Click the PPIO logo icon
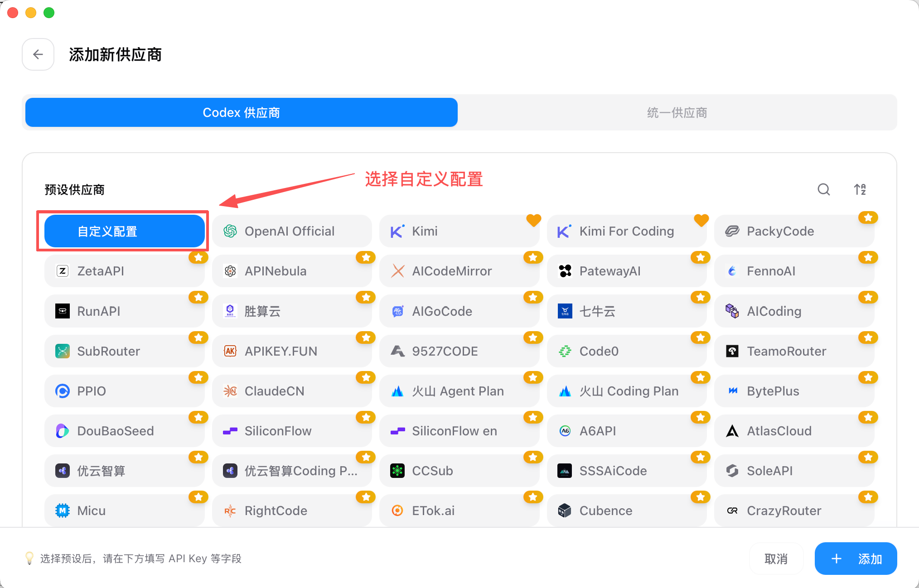 tap(63, 391)
